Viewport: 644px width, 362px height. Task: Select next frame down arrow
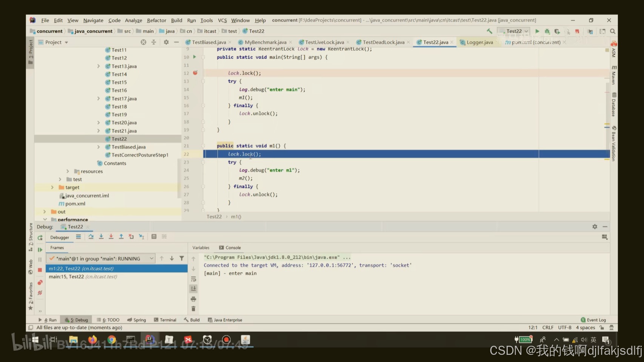point(172,258)
